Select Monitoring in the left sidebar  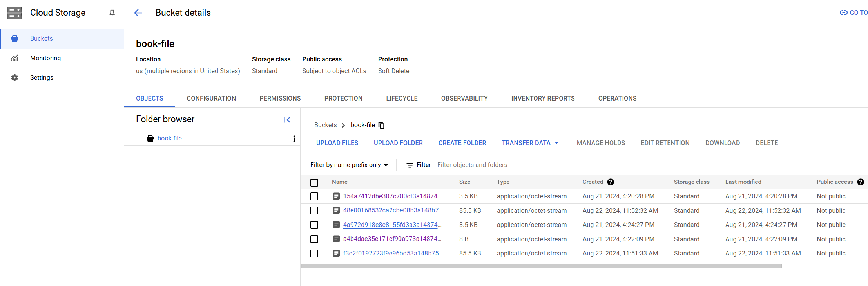(x=62, y=58)
